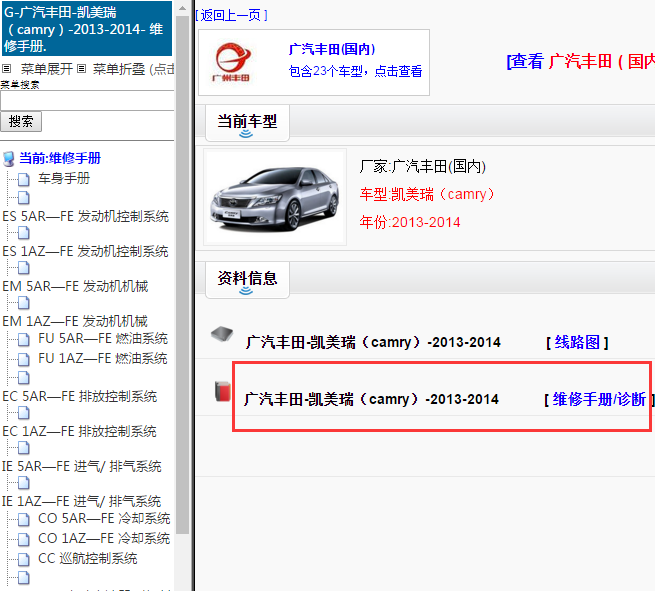
Task: Click page icon beside CO 1AZ—FE 冷却系统
Action: pyautogui.click(x=24, y=540)
